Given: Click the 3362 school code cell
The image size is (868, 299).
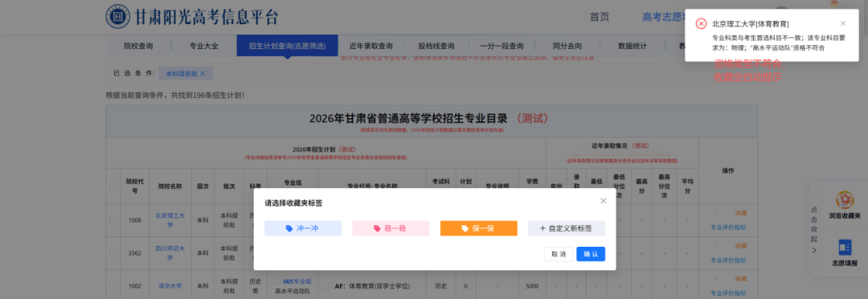Looking at the screenshot, I should click(135, 253).
